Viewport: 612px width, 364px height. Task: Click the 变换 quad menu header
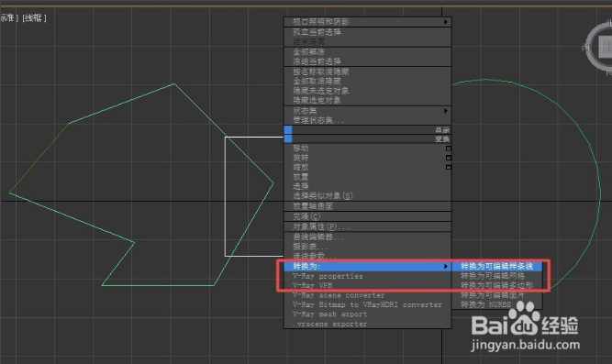[x=367, y=138]
